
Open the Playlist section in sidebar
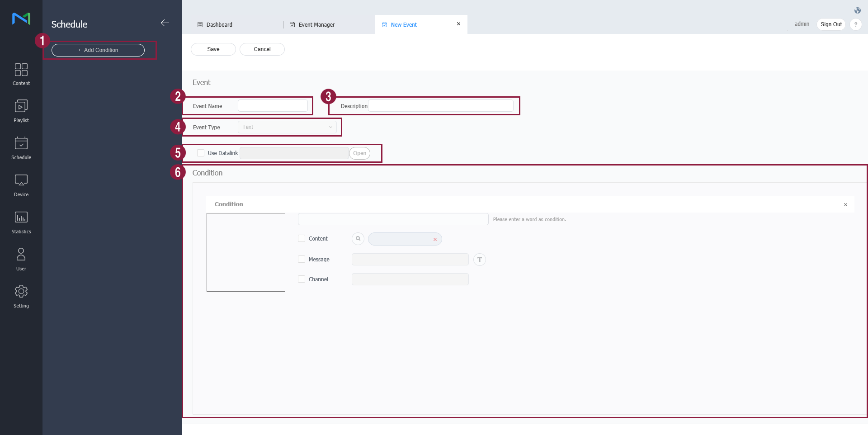pos(21,112)
